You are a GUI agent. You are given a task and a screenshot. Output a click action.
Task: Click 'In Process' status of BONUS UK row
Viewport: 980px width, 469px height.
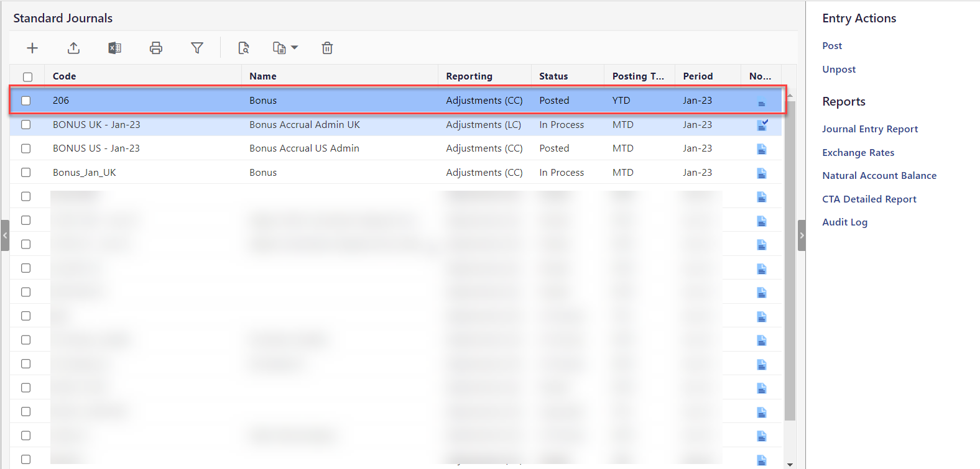(x=562, y=124)
